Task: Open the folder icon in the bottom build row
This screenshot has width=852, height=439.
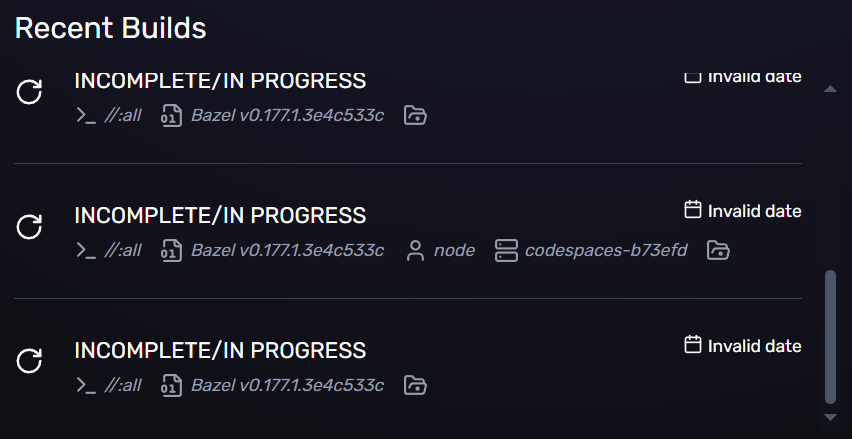Action: [x=415, y=385]
